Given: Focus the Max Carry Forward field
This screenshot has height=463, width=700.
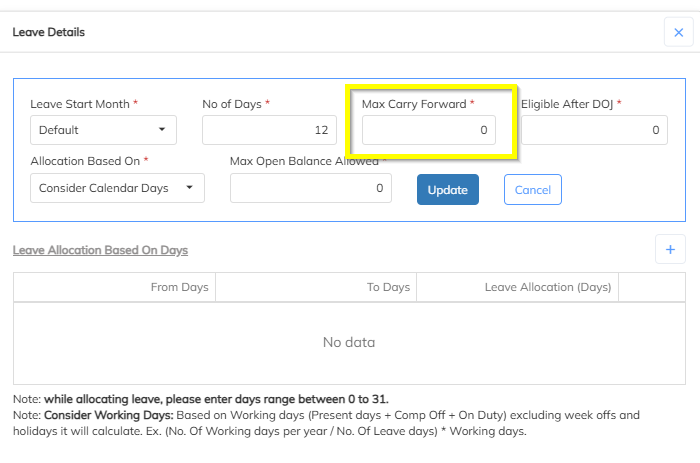Looking at the screenshot, I should point(428,130).
